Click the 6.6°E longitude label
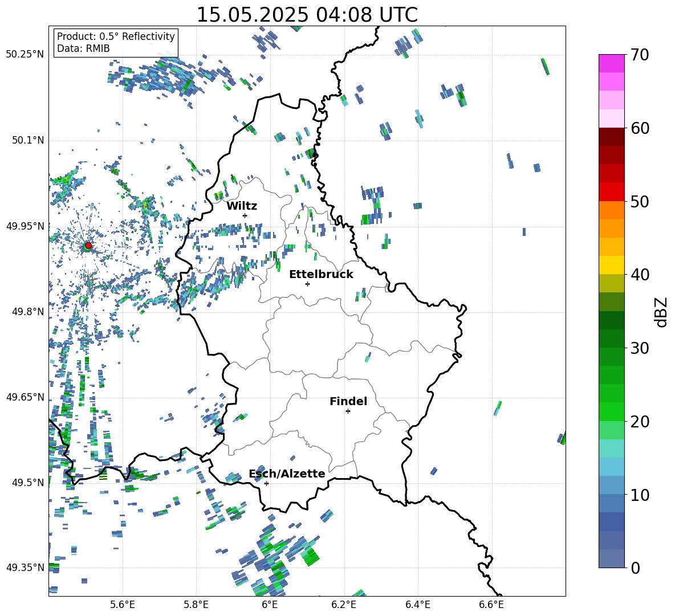This screenshot has height=616, width=675. click(491, 605)
